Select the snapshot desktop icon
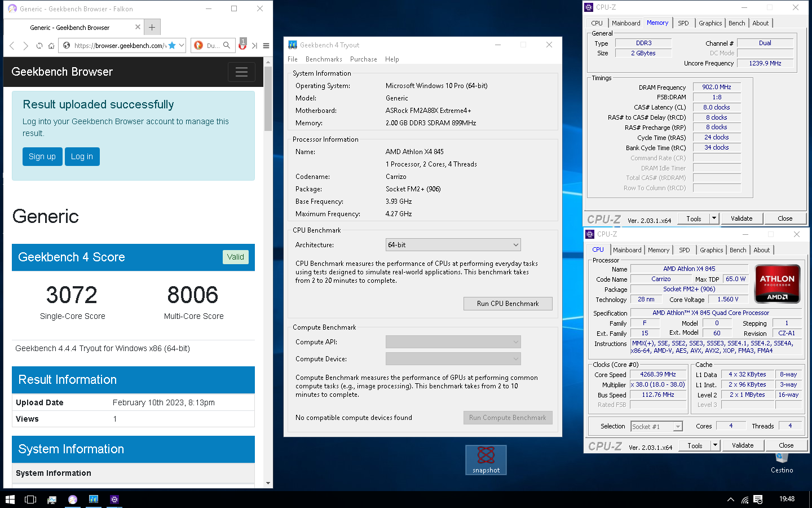Image resolution: width=812 pixels, height=508 pixels. [x=486, y=459]
